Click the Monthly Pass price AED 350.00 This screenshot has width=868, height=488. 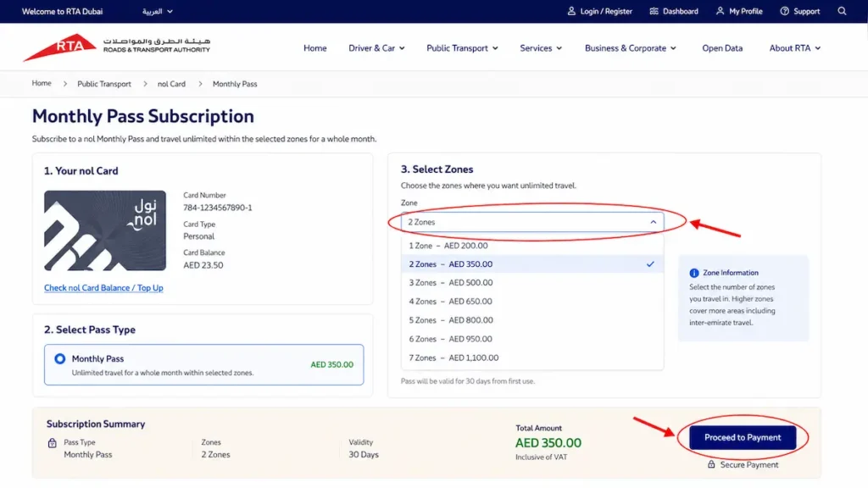click(x=331, y=364)
